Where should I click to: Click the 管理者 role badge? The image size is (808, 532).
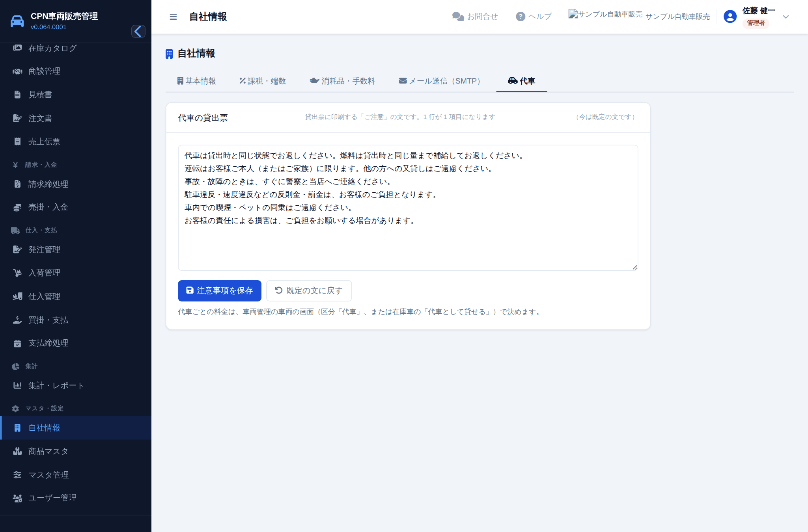pyautogui.click(x=756, y=23)
